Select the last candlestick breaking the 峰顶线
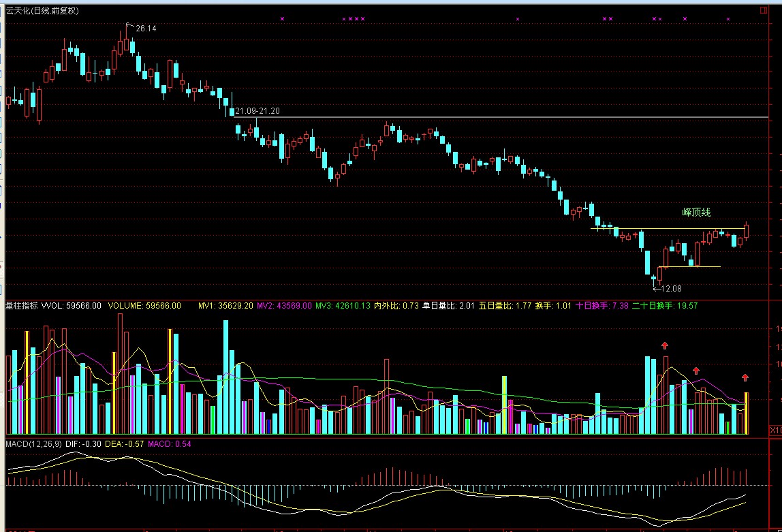The image size is (782, 532). pos(747,232)
